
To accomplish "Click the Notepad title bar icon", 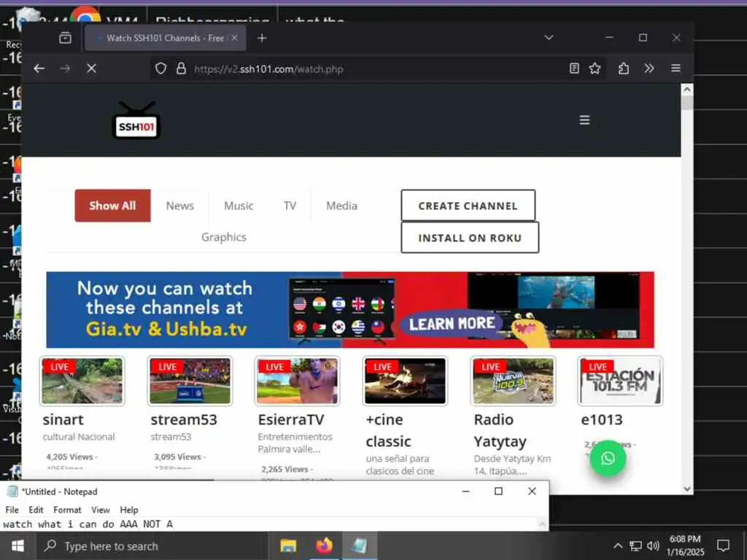I will tap(12, 491).
